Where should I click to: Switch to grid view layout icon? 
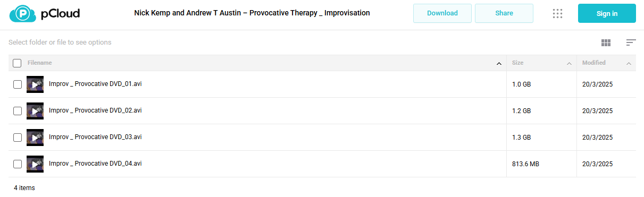click(x=606, y=42)
